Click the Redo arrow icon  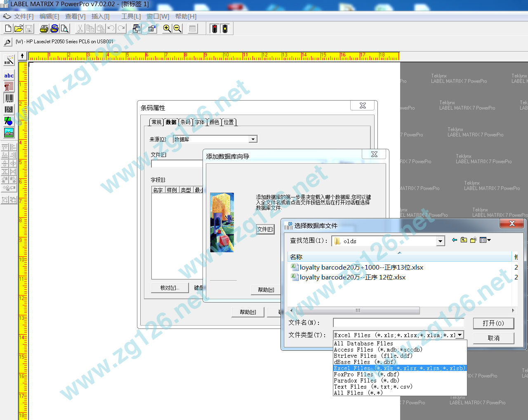[121, 28]
